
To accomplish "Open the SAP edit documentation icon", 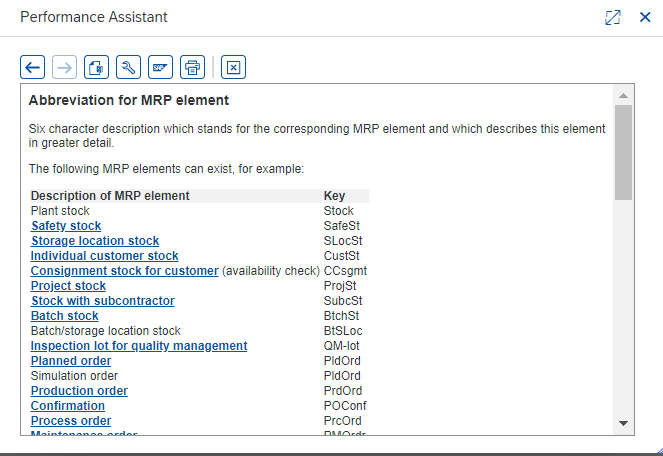I will (160, 67).
